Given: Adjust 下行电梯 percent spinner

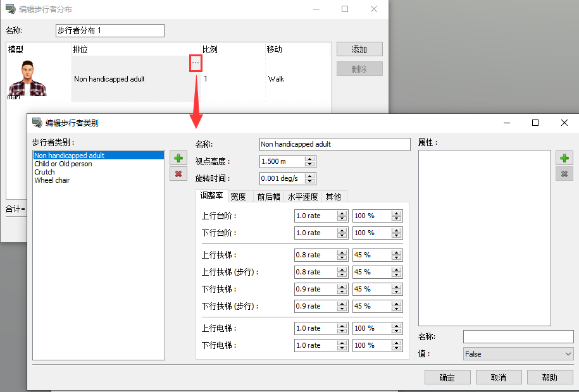Looking at the screenshot, I should pos(396,345).
